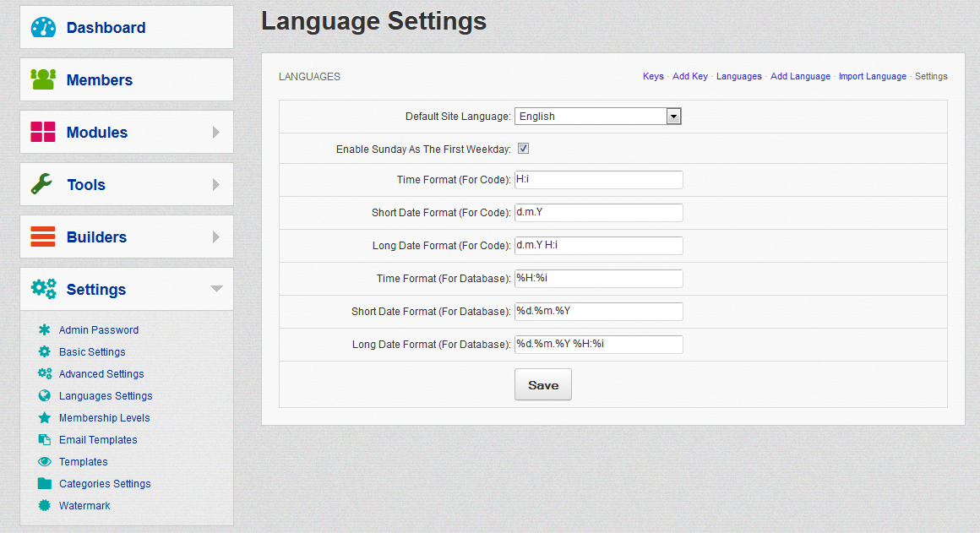Viewport: 980px width, 533px height.
Task: Click the Short Date Format (For Code) field
Action: click(598, 213)
